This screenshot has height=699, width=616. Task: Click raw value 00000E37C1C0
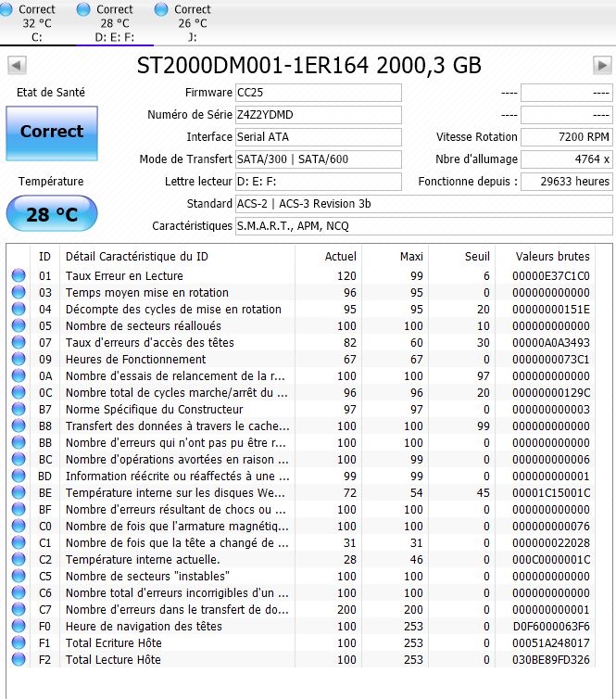point(551,276)
